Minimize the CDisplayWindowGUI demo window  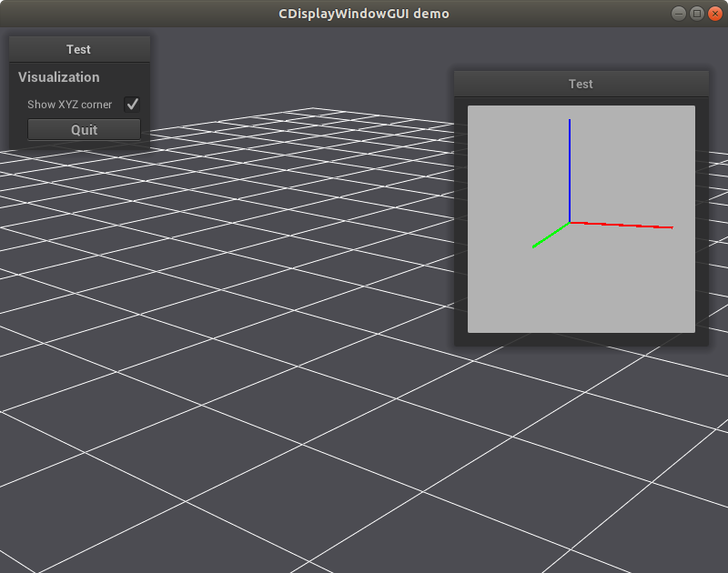pyautogui.click(x=677, y=13)
